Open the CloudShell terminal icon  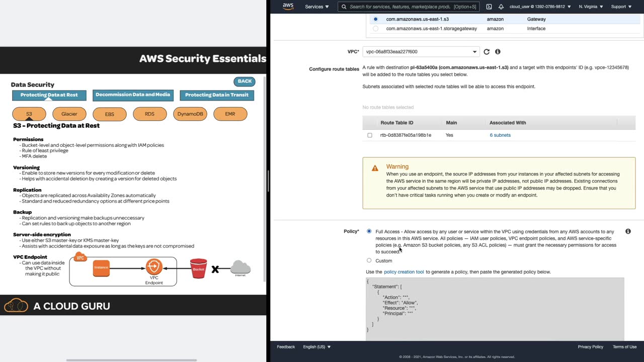point(489,7)
